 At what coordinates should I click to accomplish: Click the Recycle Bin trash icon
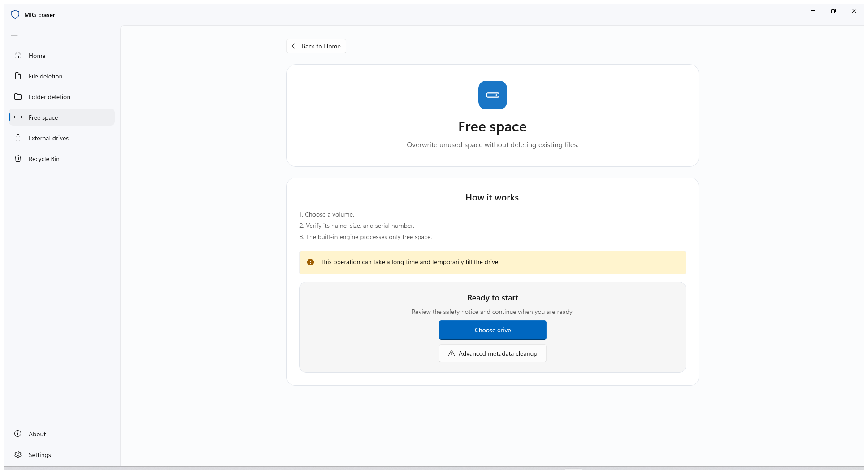tap(18, 158)
